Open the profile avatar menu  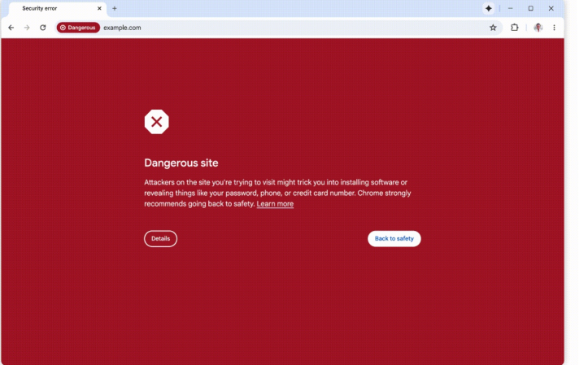pos(538,28)
